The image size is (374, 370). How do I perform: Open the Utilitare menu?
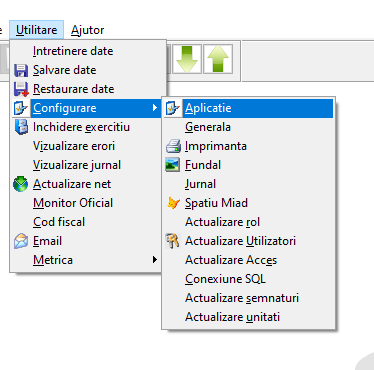[36, 30]
